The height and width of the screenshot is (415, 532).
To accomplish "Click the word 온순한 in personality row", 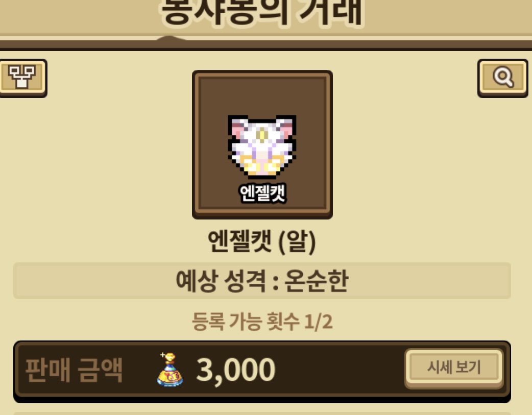I will point(316,281).
